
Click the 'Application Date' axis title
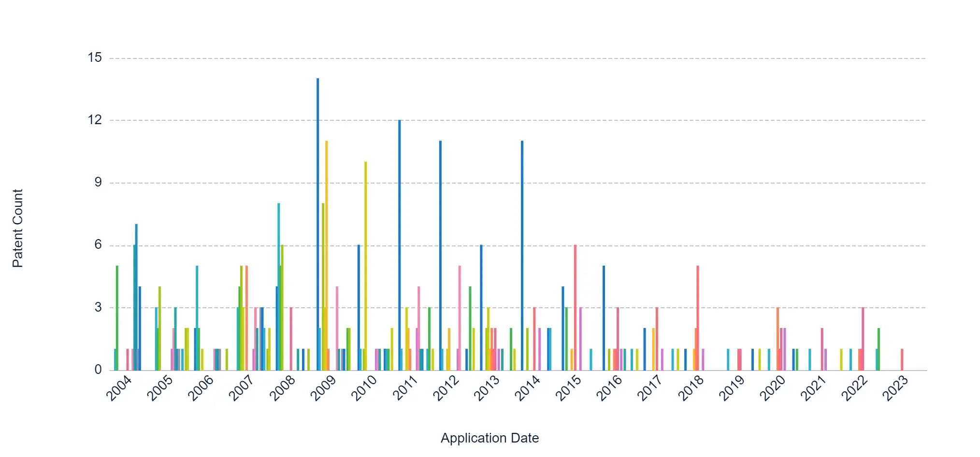pos(490,438)
